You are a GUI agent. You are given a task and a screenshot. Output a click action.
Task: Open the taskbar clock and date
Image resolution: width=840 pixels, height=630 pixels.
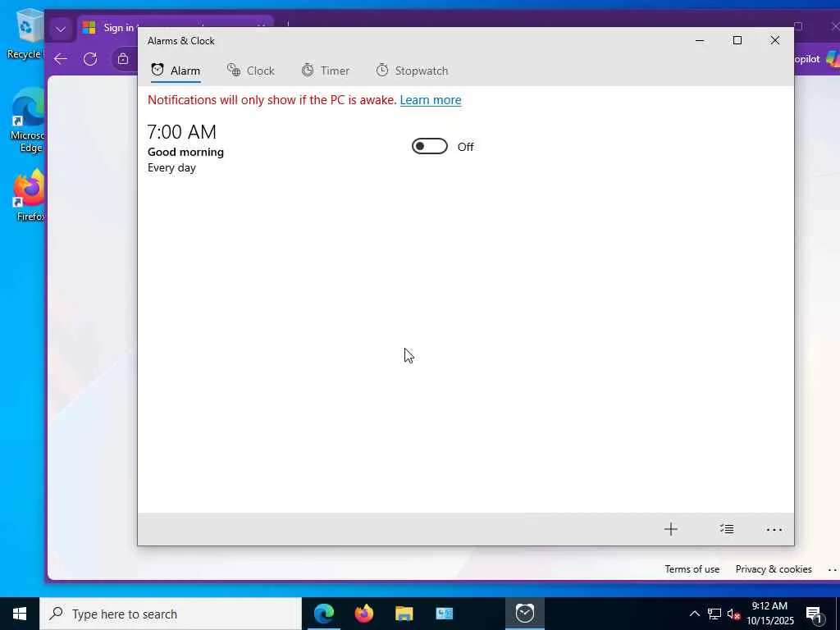pos(769,614)
